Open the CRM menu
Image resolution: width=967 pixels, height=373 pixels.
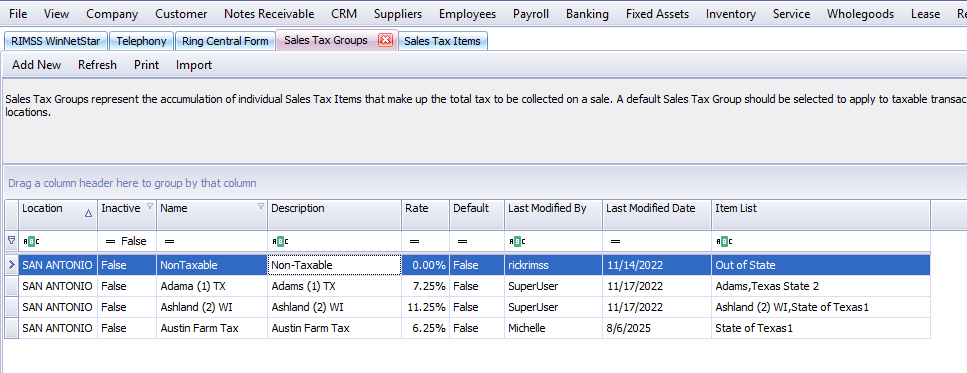344,14
